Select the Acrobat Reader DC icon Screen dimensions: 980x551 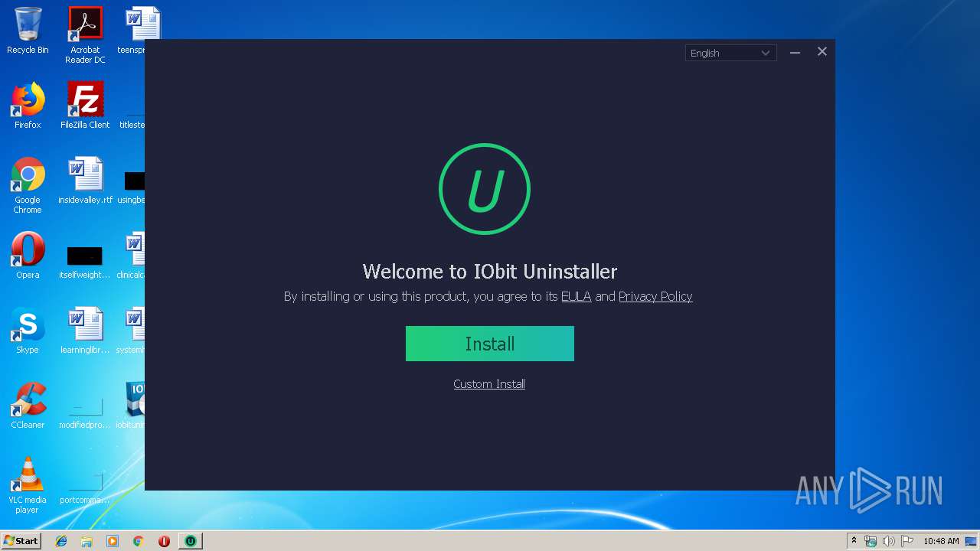click(85, 35)
